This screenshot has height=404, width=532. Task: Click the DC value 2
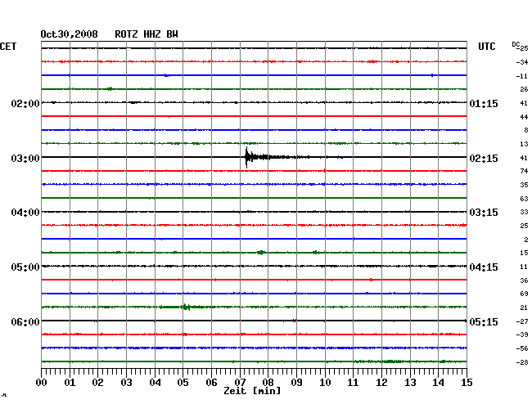[x=526, y=240]
